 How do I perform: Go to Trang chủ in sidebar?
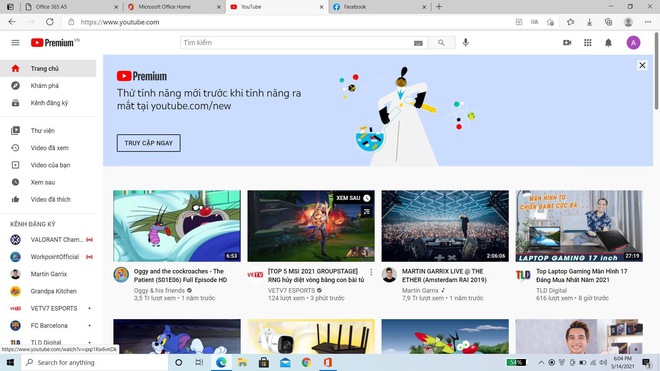tap(48, 68)
